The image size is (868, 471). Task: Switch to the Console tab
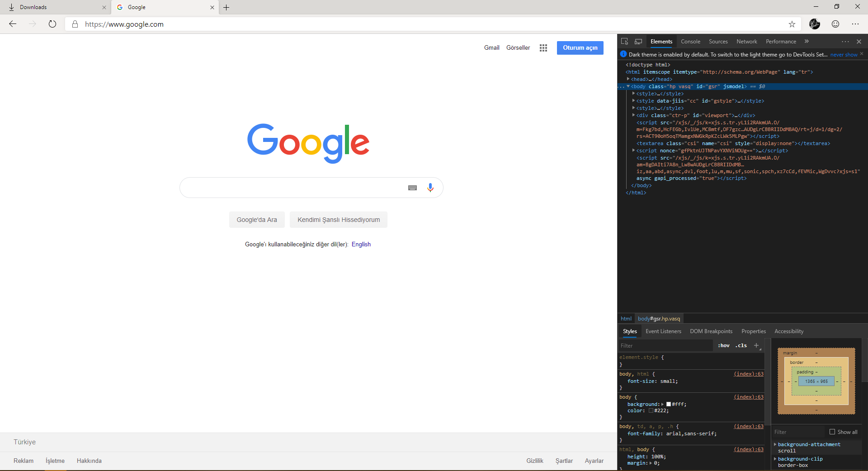pos(690,42)
